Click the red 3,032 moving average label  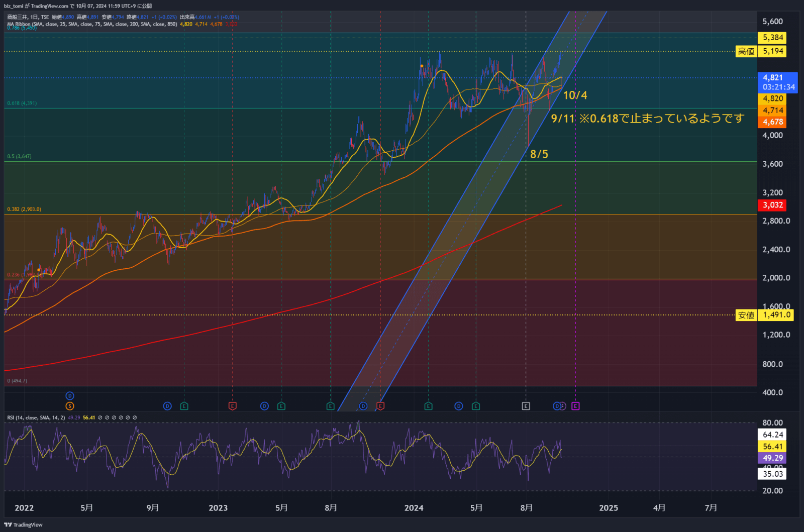coord(772,205)
